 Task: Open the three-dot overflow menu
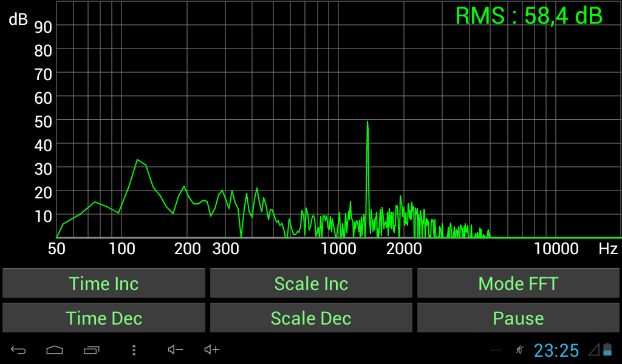[x=134, y=349]
